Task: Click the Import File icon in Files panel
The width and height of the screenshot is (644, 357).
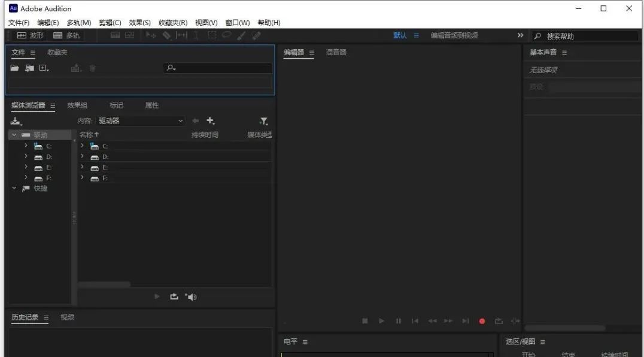Action: click(x=29, y=68)
